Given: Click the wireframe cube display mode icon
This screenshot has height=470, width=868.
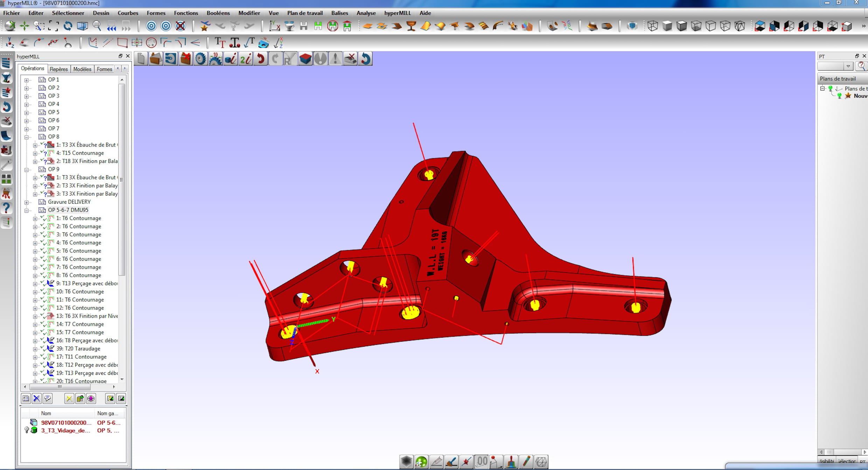Looking at the screenshot, I should tap(652, 26).
